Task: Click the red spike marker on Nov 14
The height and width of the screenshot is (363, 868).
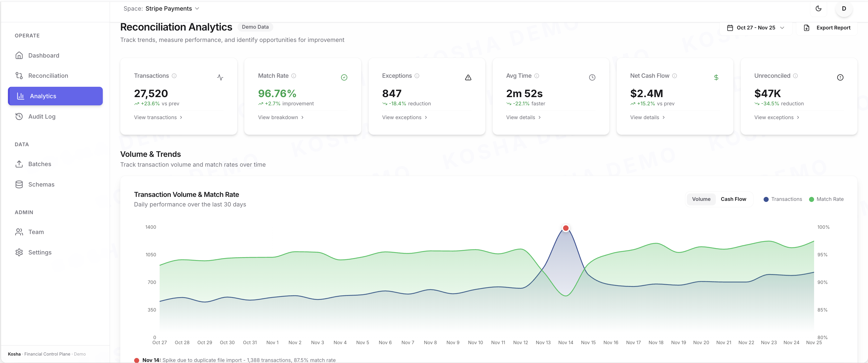Action: [x=565, y=228]
